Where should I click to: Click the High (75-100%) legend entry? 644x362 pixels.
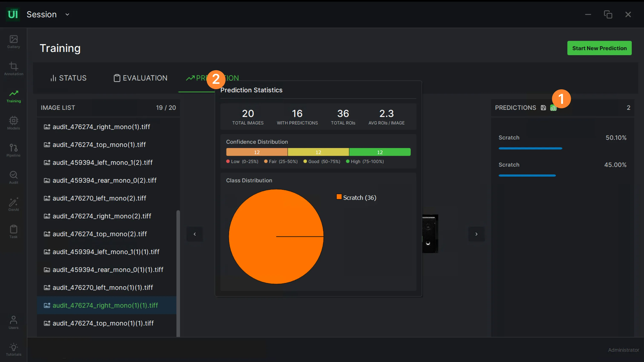(365, 161)
